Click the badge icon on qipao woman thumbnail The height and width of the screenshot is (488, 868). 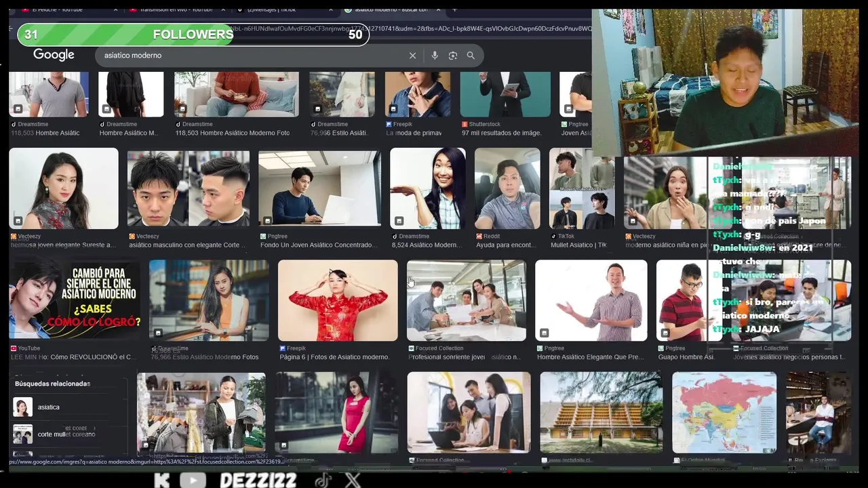18,221
